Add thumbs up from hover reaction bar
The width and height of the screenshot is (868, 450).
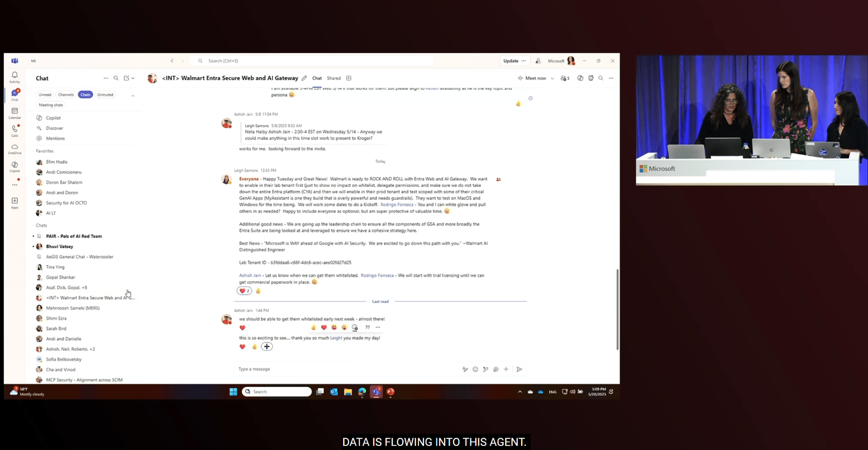pos(313,328)
